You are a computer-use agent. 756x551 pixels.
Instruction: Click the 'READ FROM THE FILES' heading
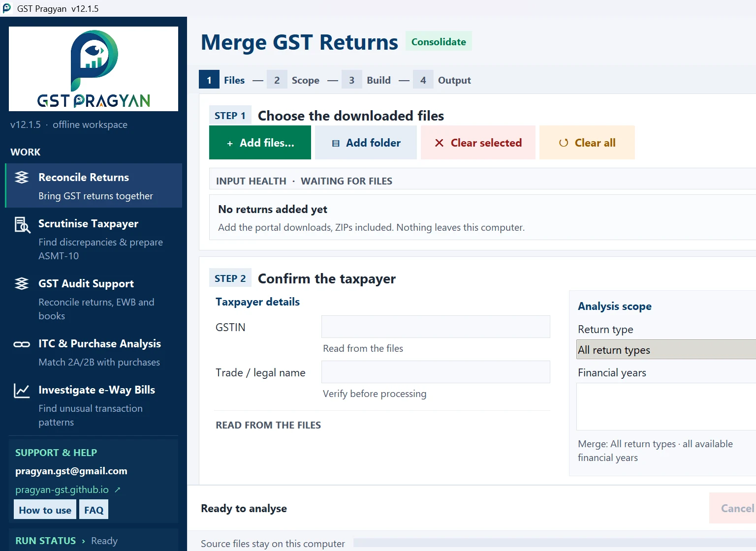pos(268,425)
